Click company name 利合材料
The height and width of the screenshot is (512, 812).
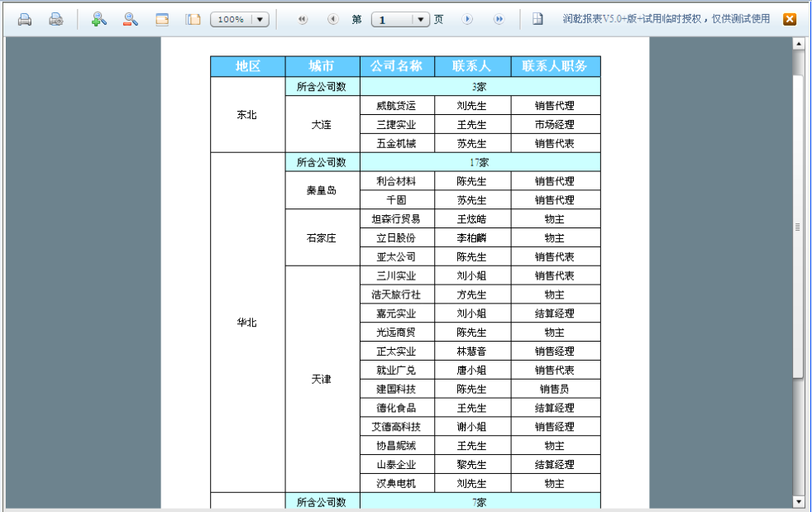(x=397, y=181)
